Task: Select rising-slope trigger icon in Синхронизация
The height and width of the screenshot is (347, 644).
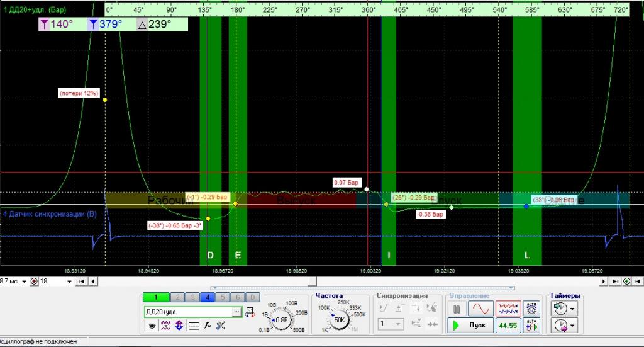Action: (x=384, y=308)
